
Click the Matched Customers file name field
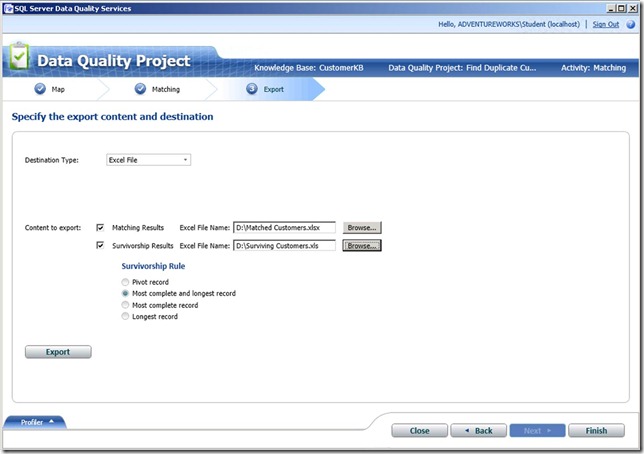(284, 227)
